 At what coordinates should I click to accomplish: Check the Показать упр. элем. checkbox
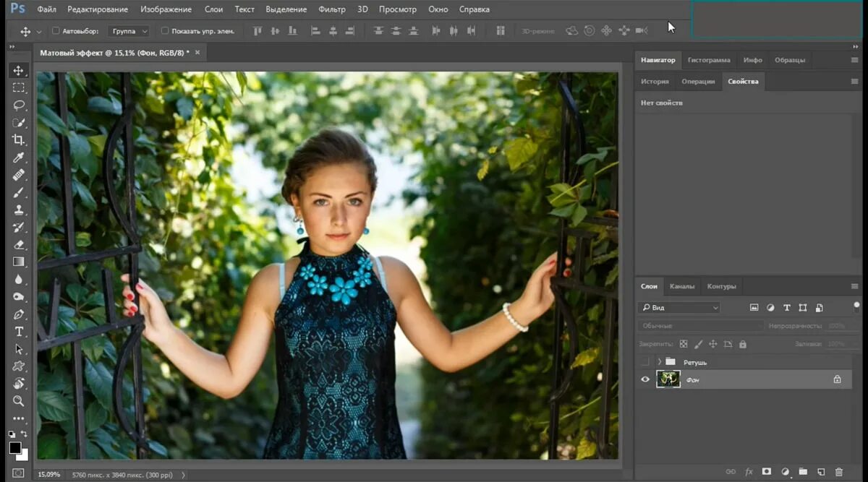(x=165, y=31)
